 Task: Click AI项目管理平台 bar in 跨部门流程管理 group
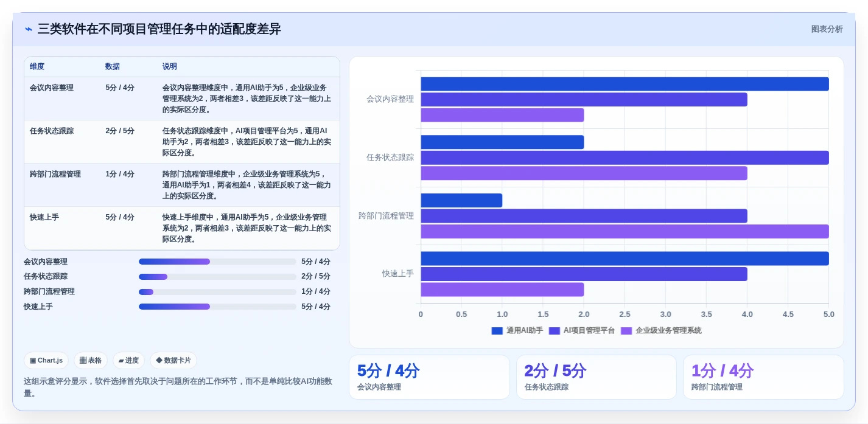point(584,216)
